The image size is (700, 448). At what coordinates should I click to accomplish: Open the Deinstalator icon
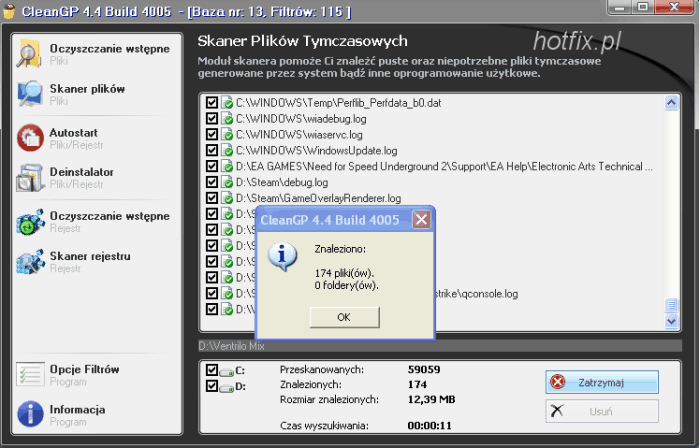click(30, 178)
